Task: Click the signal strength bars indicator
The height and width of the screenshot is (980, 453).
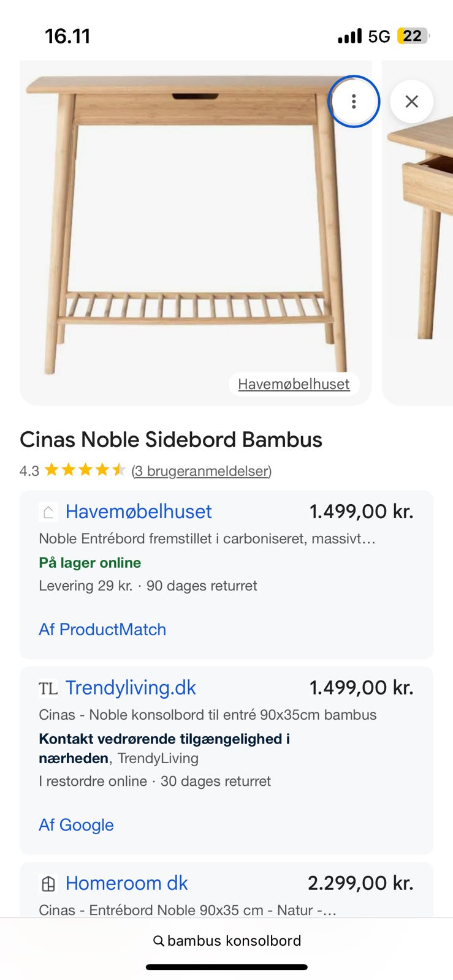Action: pos(349,36)
